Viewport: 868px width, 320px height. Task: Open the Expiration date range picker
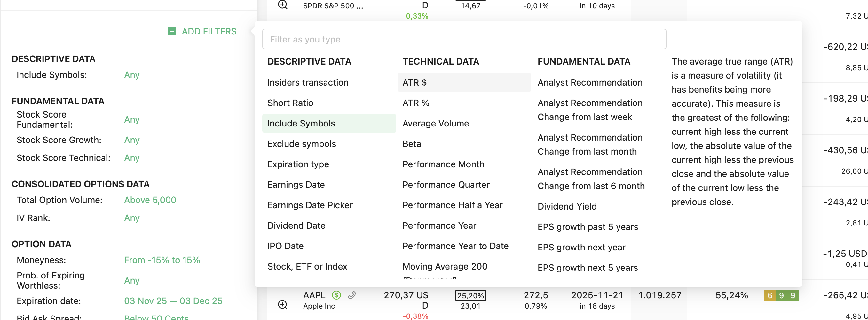(x=173, y=301)
